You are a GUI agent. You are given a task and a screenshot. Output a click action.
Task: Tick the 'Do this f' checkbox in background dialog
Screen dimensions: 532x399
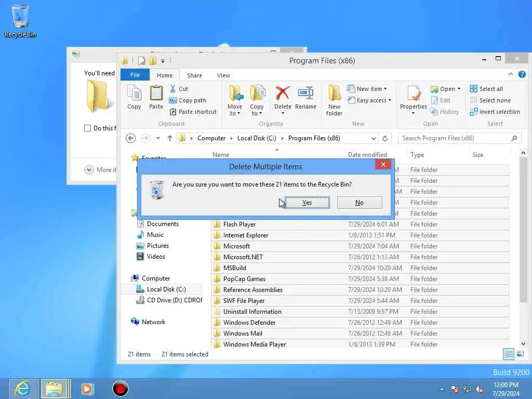point(87,128)
